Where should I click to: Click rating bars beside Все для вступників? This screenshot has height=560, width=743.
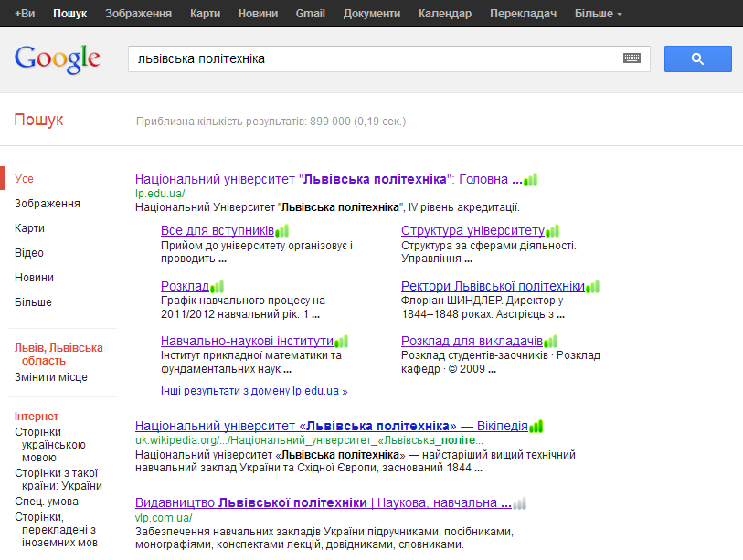(282, 231)
